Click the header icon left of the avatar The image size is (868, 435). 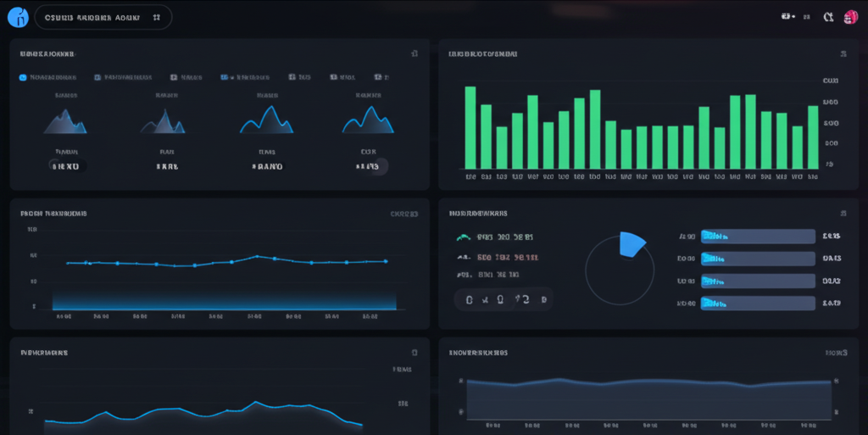coord(828,17)
